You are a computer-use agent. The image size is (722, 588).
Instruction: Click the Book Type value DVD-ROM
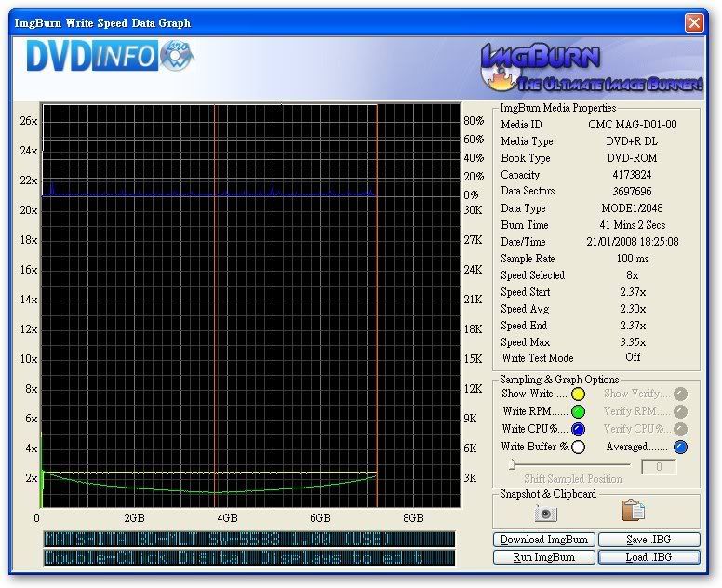click(x=632, y=158)
